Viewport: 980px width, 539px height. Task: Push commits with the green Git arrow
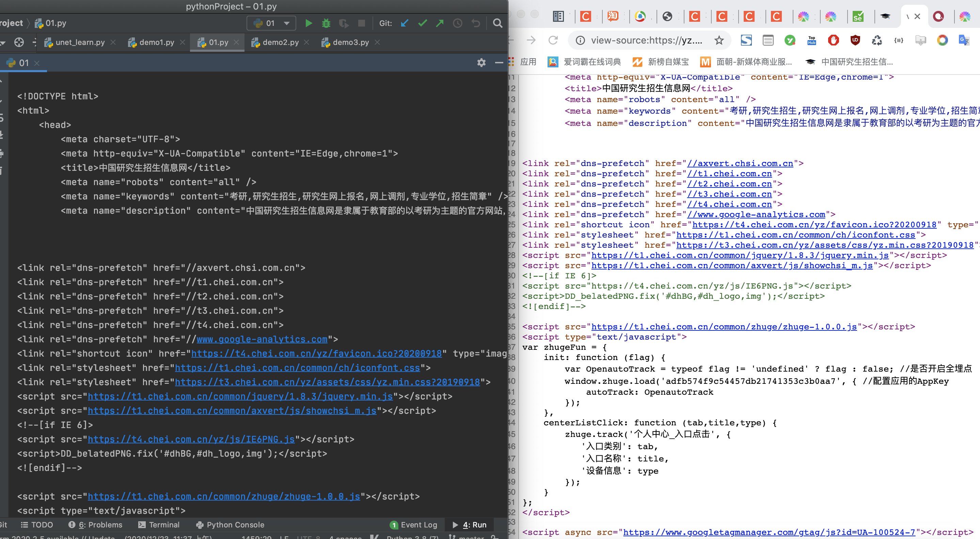[440, 23]
